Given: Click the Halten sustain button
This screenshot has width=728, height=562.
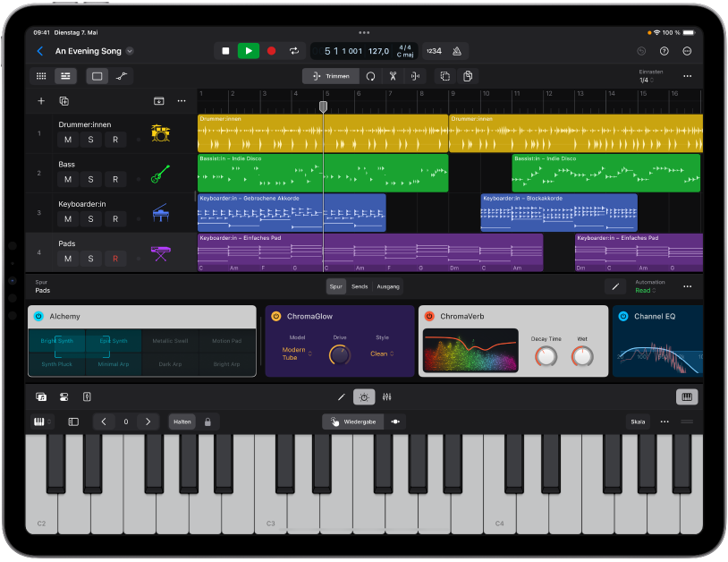Looking at the screenshot, I should click(x=182, y=422).
